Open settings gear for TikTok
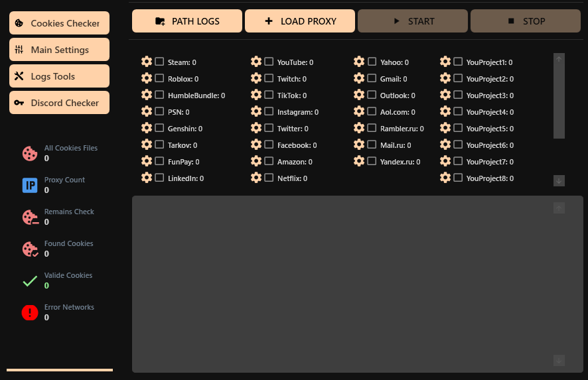Screen dimensions: 588x380 point(256,94)
